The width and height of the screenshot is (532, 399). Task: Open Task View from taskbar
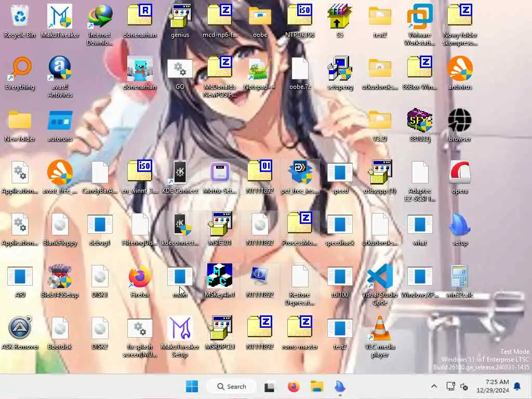(270, 387)
